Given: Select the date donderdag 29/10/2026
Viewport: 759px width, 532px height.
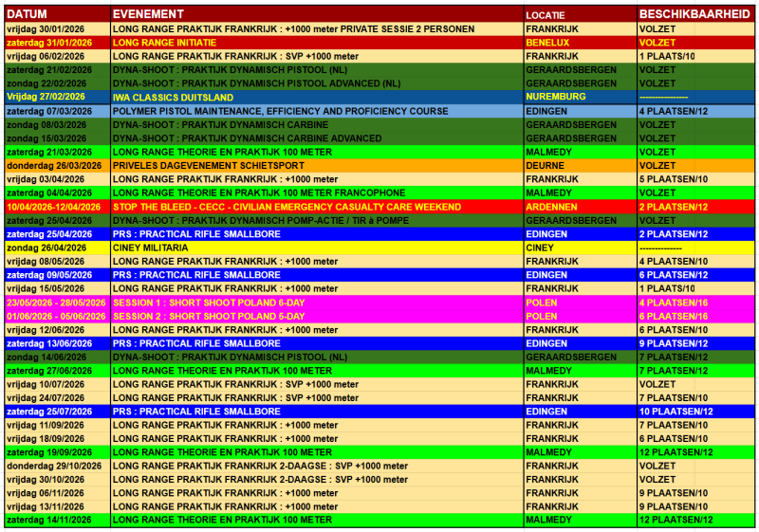Looking at the screenshot, I should [58, 466].
